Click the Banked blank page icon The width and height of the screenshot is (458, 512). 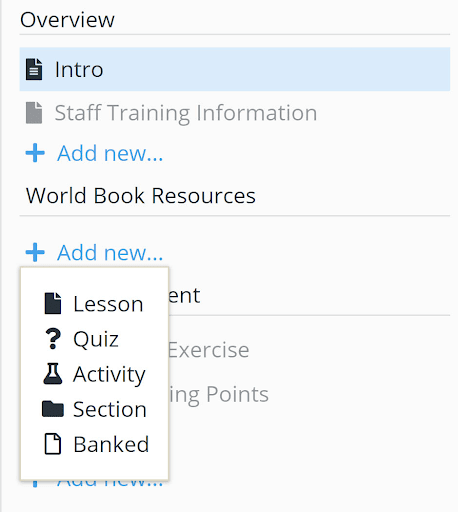point(53,444)
